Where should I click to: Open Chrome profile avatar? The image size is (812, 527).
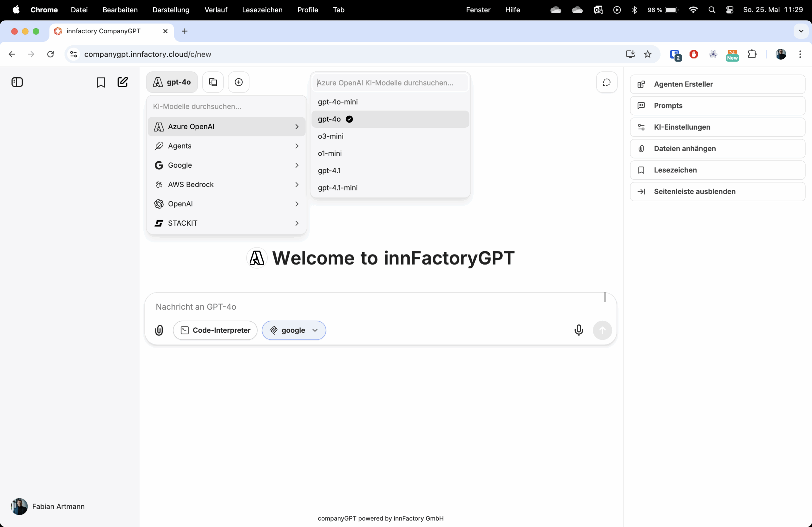pyautogui.click(x=781, y=54)
